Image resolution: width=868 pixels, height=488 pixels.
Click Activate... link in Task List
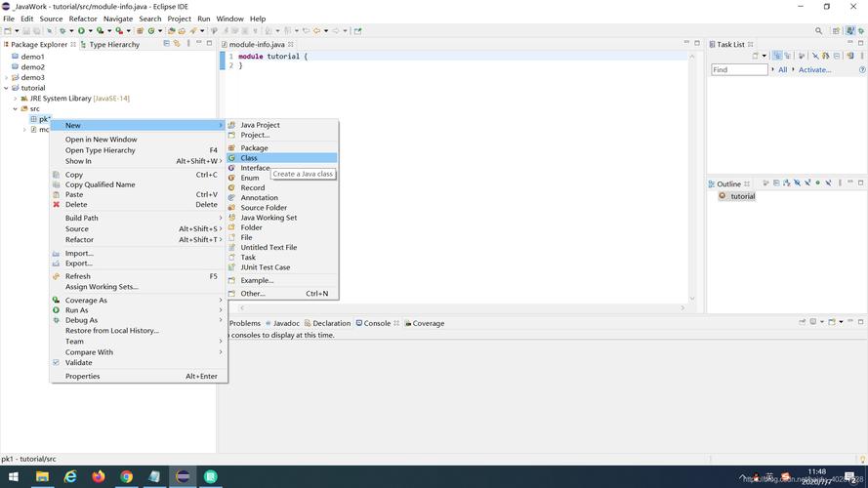point(814,69)
